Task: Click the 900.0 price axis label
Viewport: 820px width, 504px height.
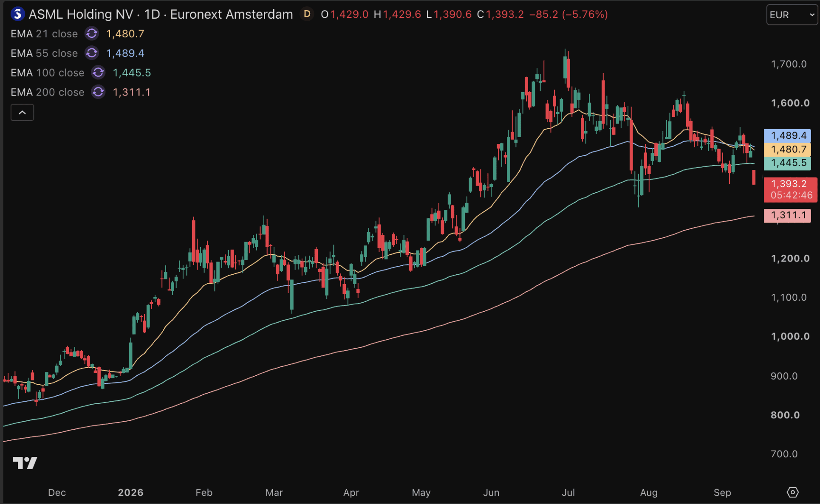Action: click(784, 376)
